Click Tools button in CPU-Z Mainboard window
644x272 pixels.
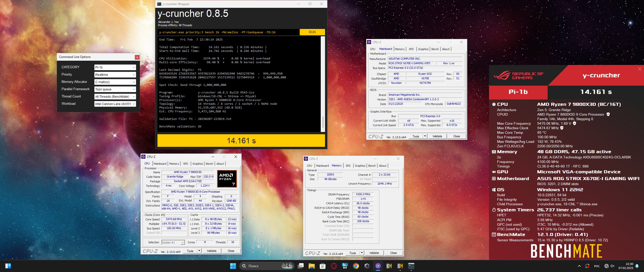[416, 136]
